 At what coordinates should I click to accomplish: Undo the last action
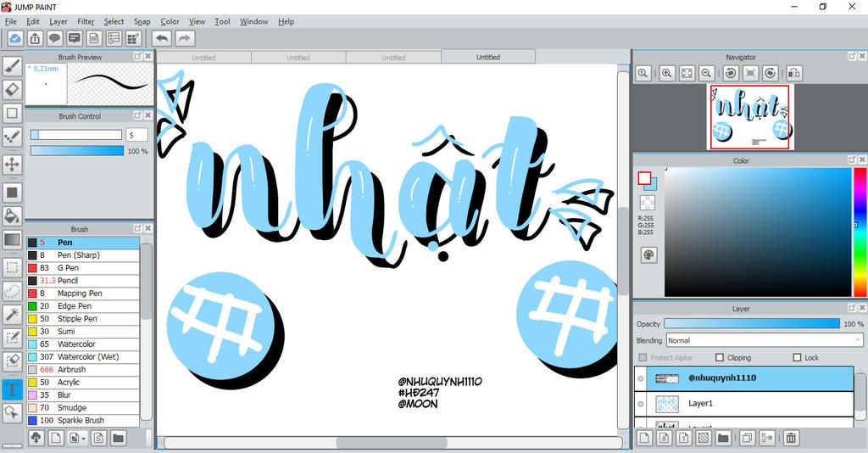click(162, 38)
